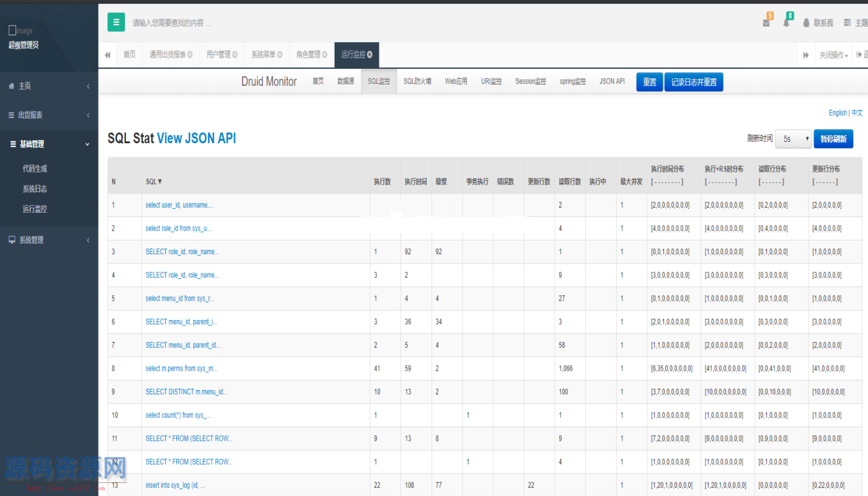Open Druid 首页 nav item
The width and height of the screenshot is (868, 496).
coord(318,81)
